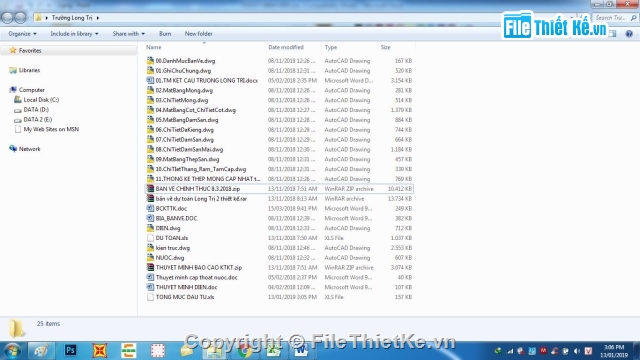Select the ban ve du toan Long Tri rar icon
The height and width of the screenshot is (360, 640).
[150, 199]
